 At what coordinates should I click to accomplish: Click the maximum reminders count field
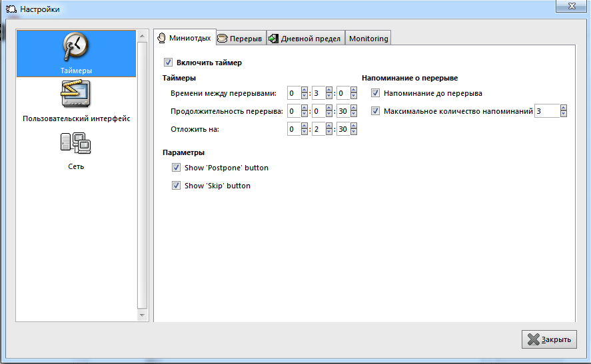547,111
